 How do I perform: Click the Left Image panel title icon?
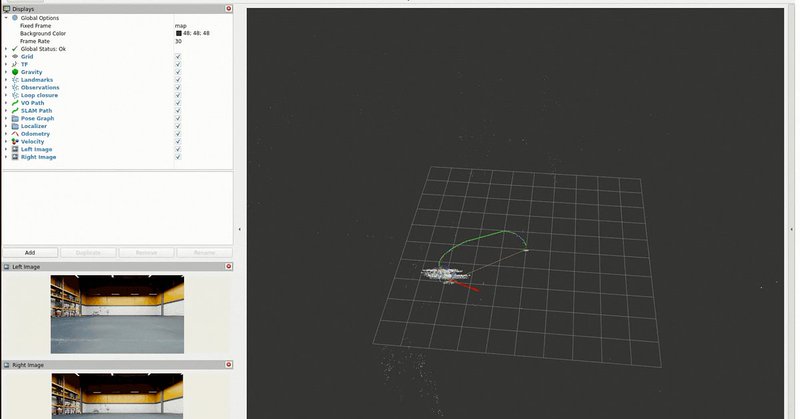[x=7, y=266]
